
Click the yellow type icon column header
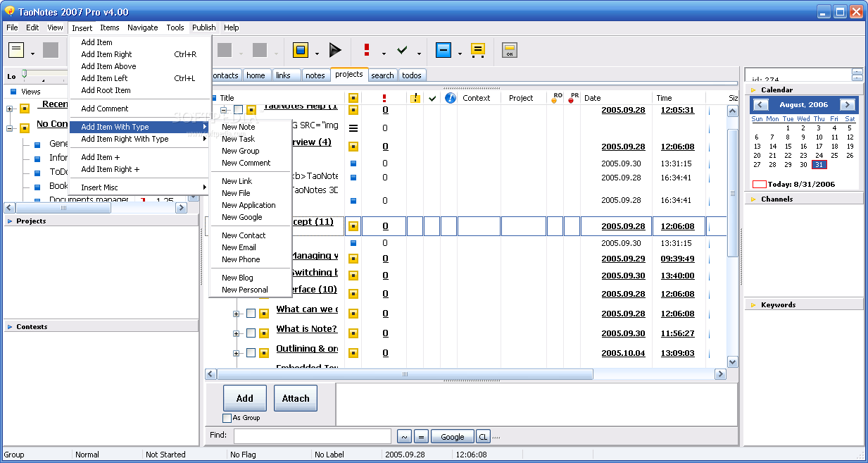(x=353, y=98)
